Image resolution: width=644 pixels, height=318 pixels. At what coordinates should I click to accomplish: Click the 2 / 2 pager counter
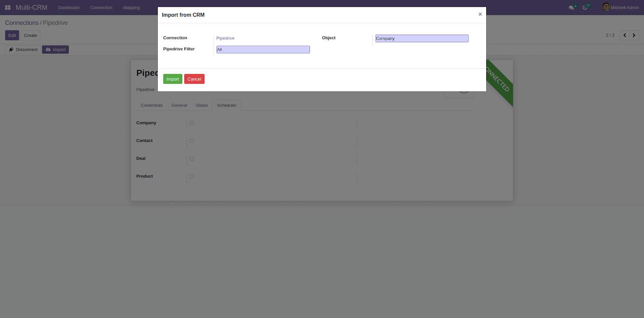610,35
